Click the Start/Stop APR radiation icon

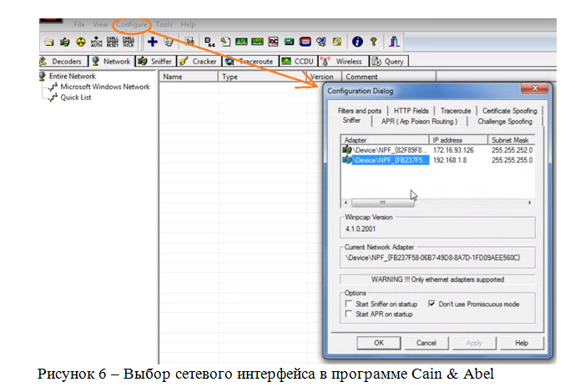point(81,42)
